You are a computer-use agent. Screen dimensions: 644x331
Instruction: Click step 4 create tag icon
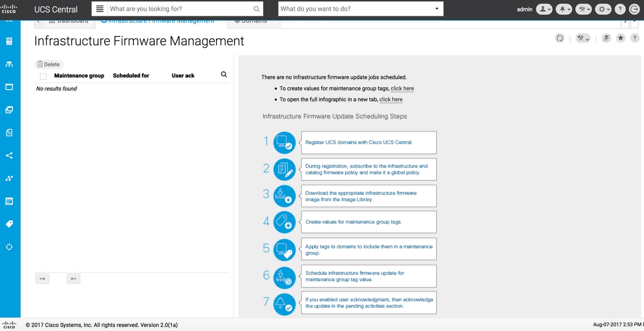click(x=284, y=222)
